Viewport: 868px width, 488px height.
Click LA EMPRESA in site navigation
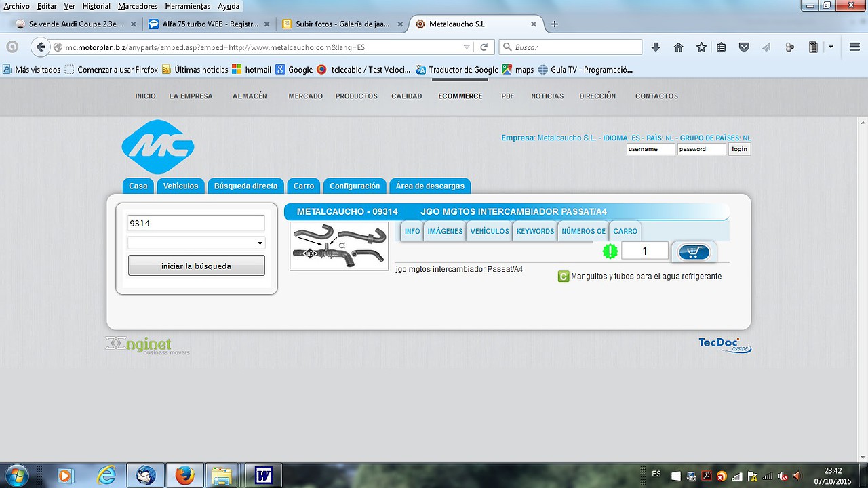pos(191,96)
